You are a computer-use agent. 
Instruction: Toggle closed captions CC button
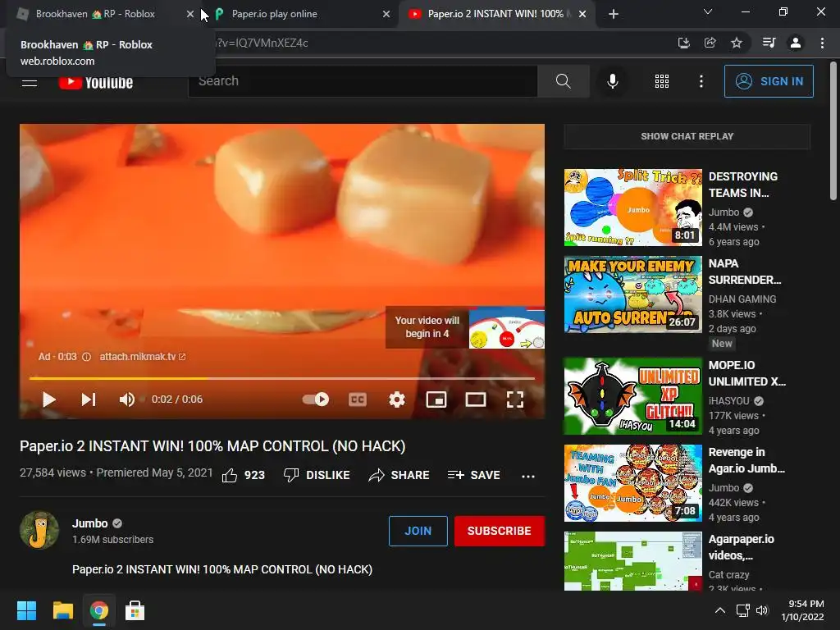coord(358,399)
